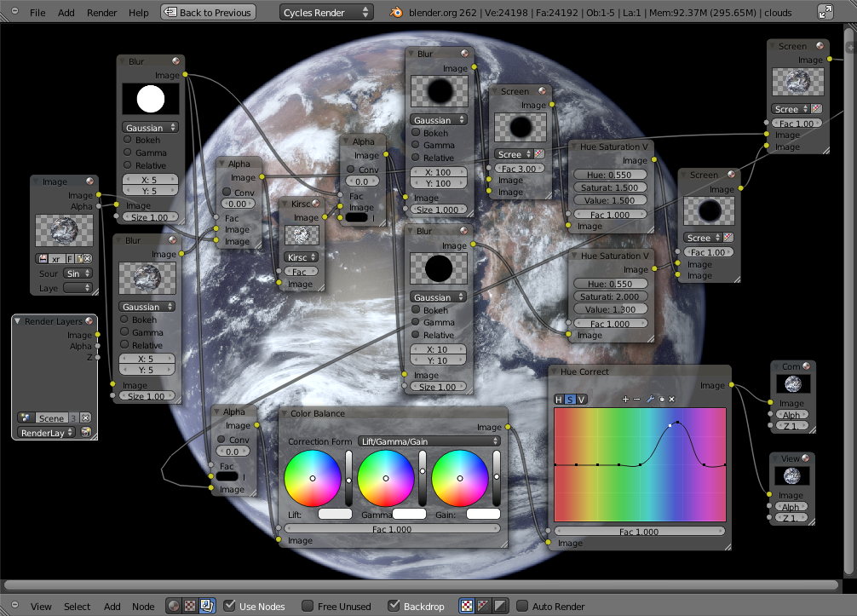Enable the Auto Render checkbox
The width and height of the screenshot is (857, 616).
pyautogui.click(x=522, y=606)
